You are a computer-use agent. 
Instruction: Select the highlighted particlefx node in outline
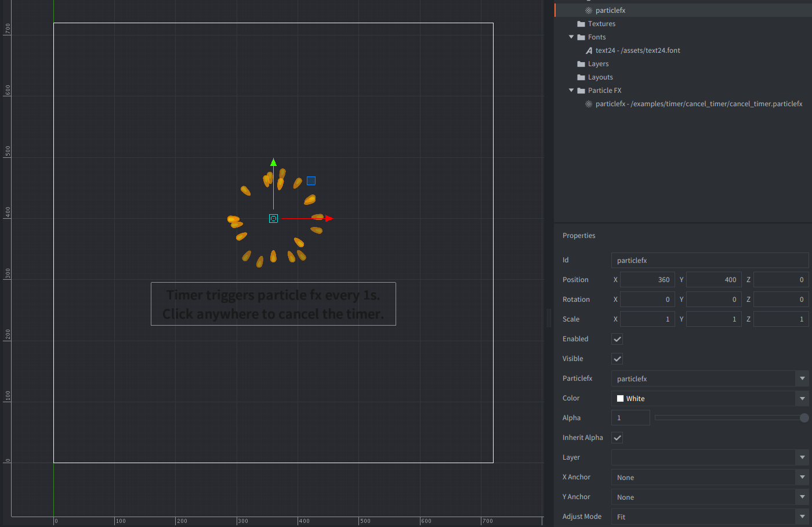point(683,10)
